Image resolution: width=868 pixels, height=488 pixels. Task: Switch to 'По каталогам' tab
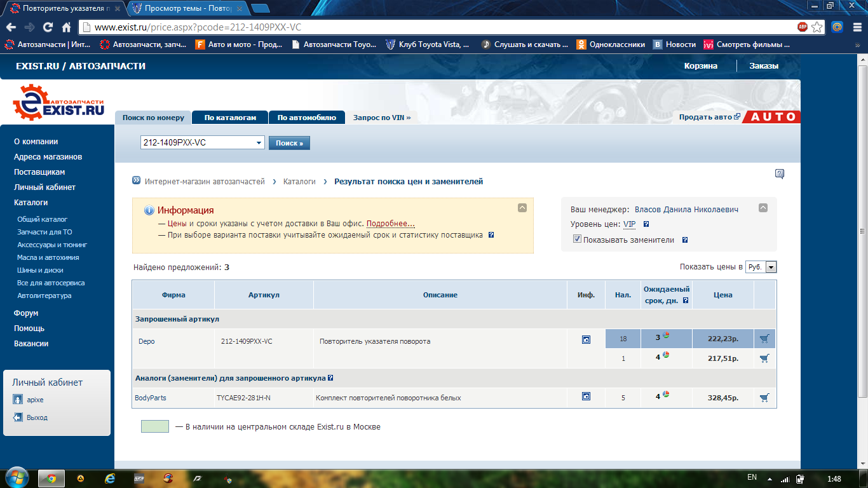(x=230, y=118)
